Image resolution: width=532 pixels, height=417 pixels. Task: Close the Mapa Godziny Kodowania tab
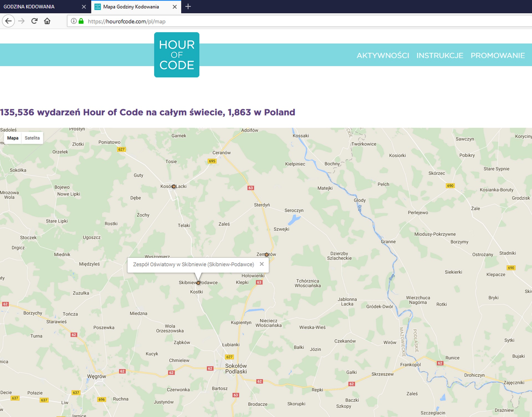(x=175, y=7)
